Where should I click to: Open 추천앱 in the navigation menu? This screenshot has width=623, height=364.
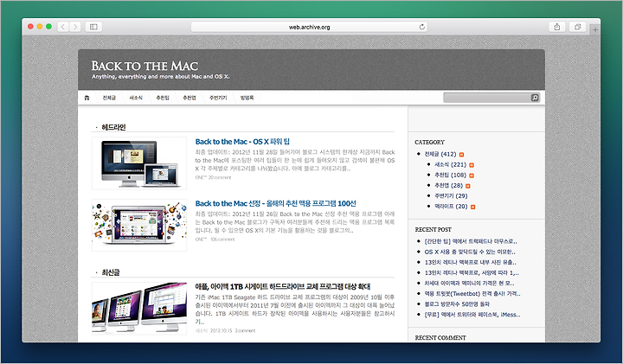(189, 98)
